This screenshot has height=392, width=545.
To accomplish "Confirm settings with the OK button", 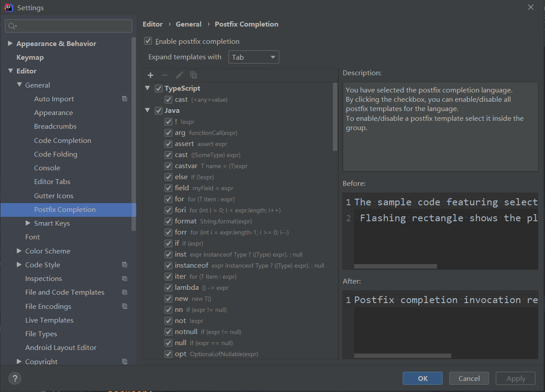I will [x=423, y=378].
